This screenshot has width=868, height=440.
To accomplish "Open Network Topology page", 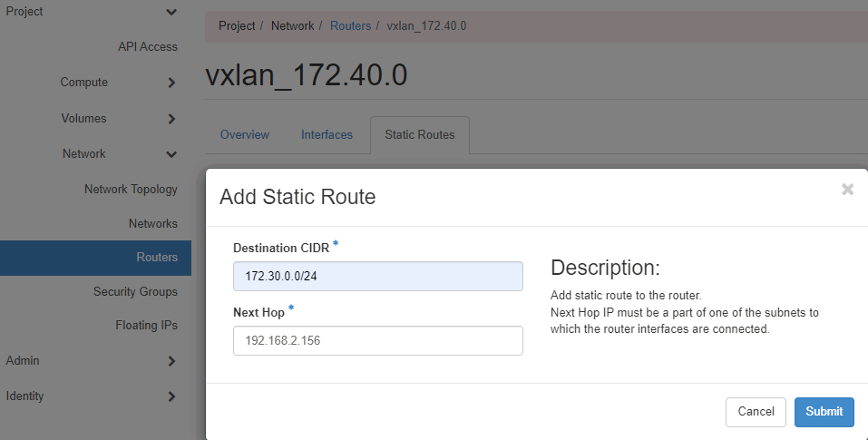I will [x=131, y=190].
